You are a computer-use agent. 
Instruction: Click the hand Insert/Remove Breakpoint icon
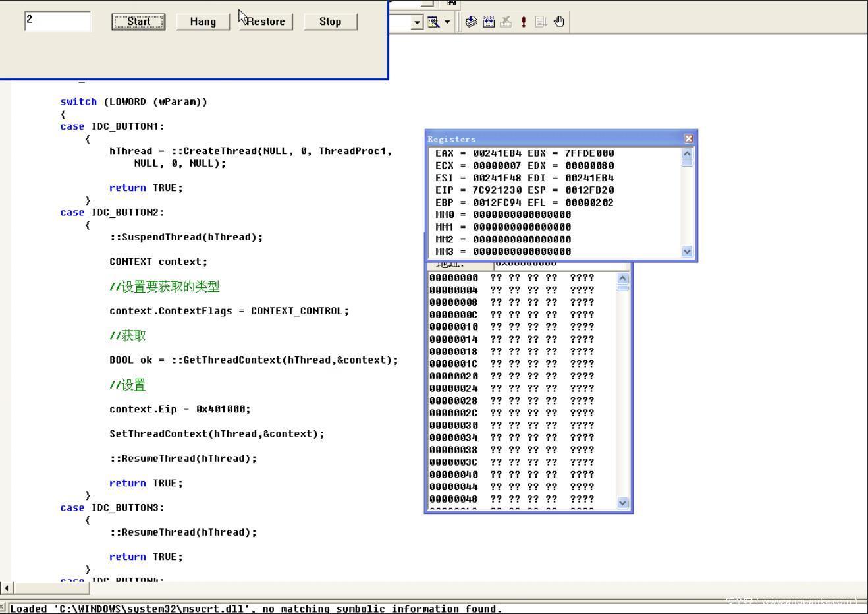(x=559, y=22)
